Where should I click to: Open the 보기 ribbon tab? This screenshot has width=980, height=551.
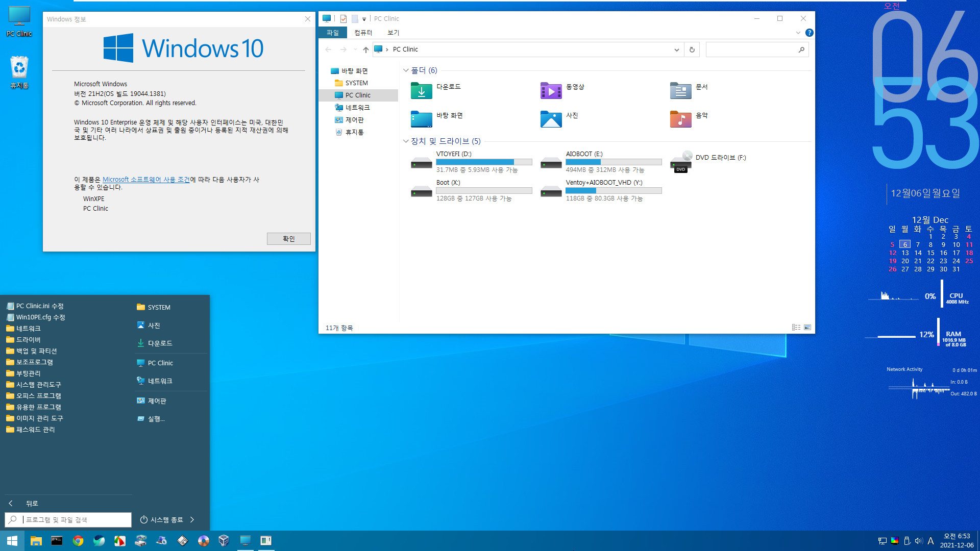point(393,33)
